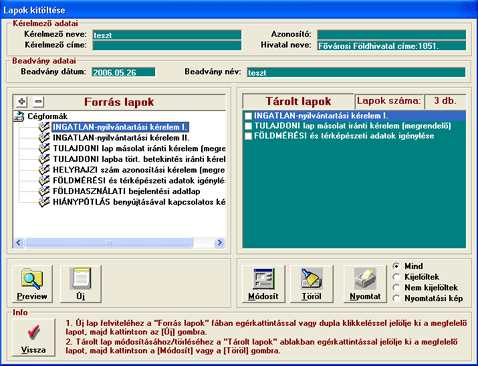Image resolution: width=478 pixels, height=366 pixels.
Task: Click the Módosít edit form button
Action: pyautogui.click(x=263, y=284)
